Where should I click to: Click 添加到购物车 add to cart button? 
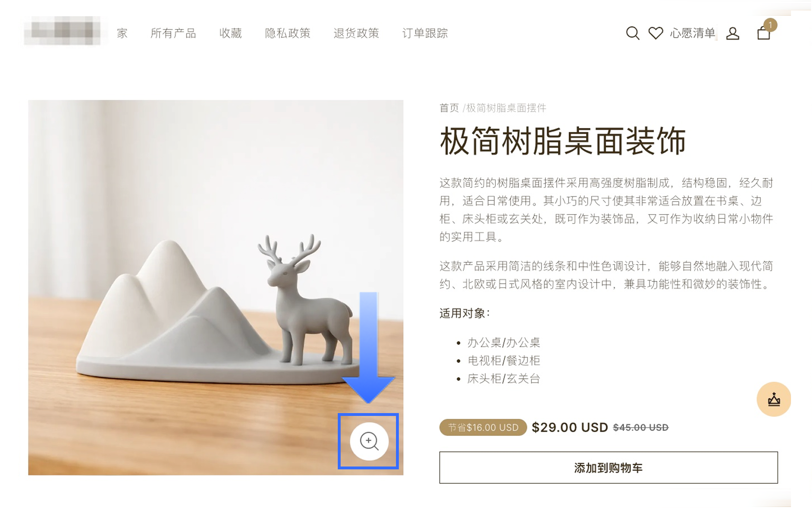608,467
